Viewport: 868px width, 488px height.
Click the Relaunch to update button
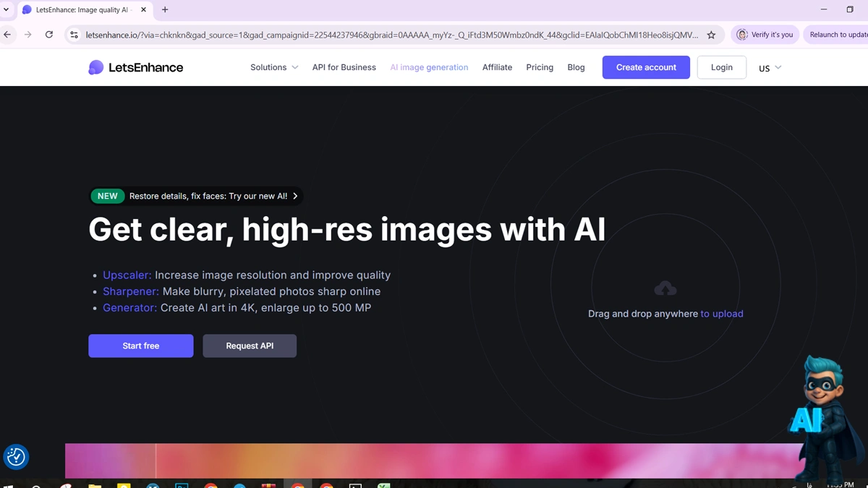click(838, 35)
